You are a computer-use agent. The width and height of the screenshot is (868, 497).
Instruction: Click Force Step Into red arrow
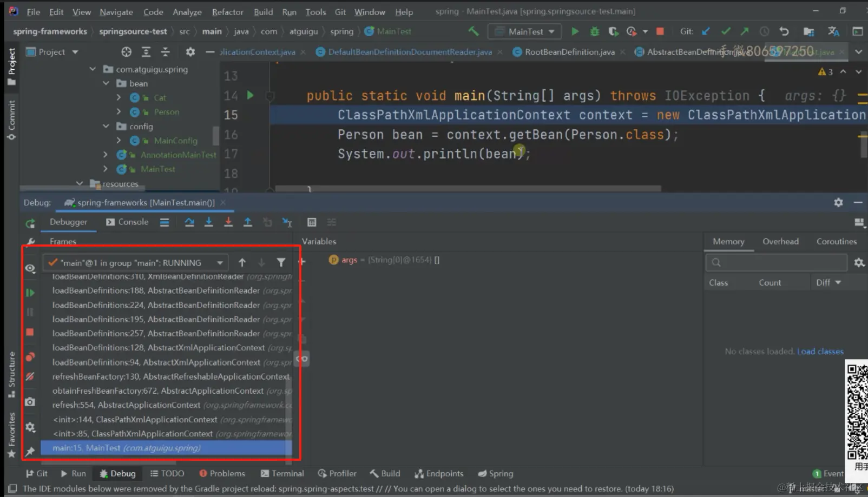coord(228,222)
